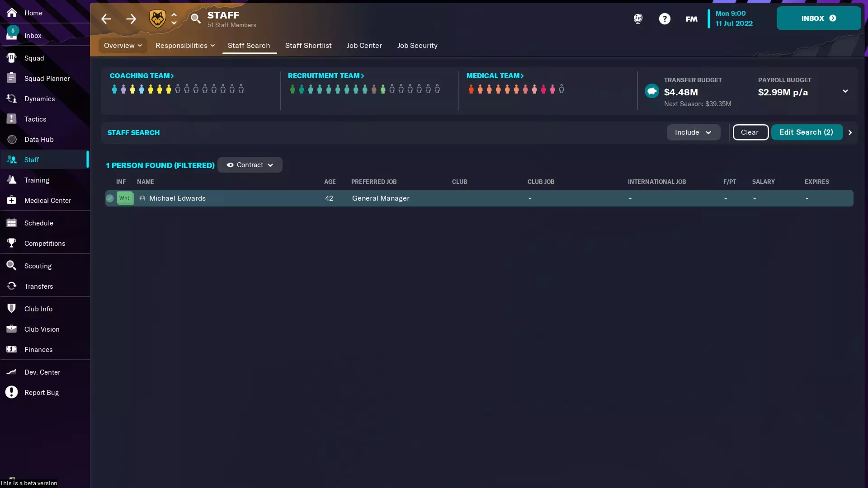This screenshot has height=488, width=868.
Task: Open the search magnifier icon
Action: pyautogui.click(x=195, y=19)
